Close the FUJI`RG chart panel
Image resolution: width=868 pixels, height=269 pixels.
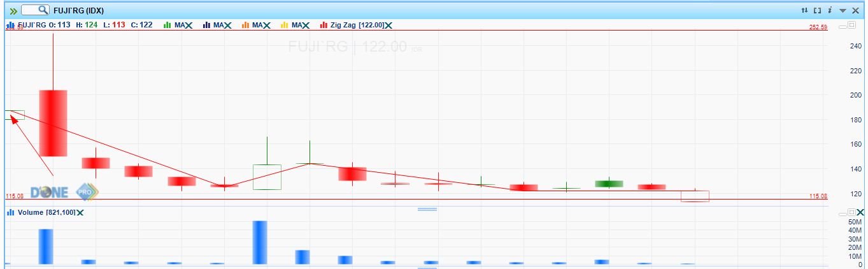click(855, 11)
